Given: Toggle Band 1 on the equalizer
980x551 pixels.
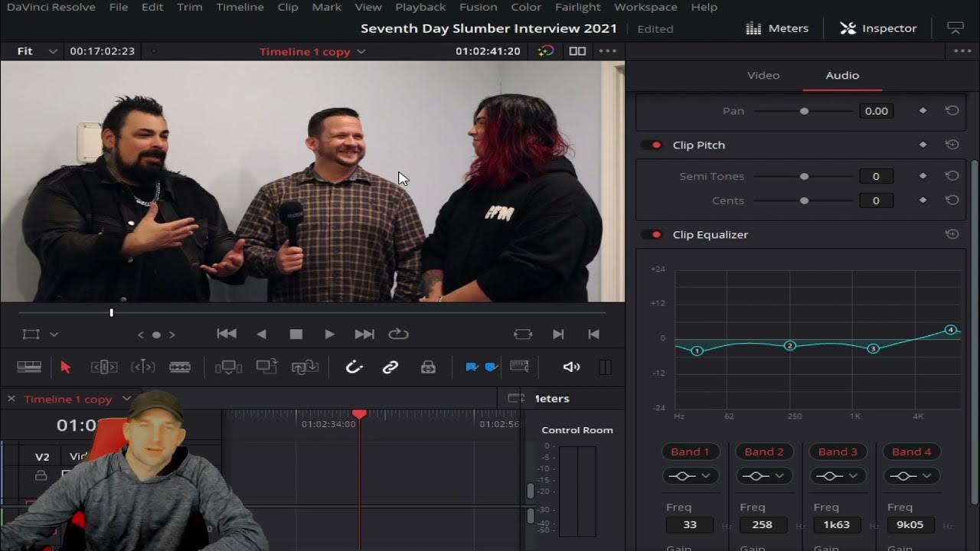Looking at the screenshot, I should [x=690, y=452].
